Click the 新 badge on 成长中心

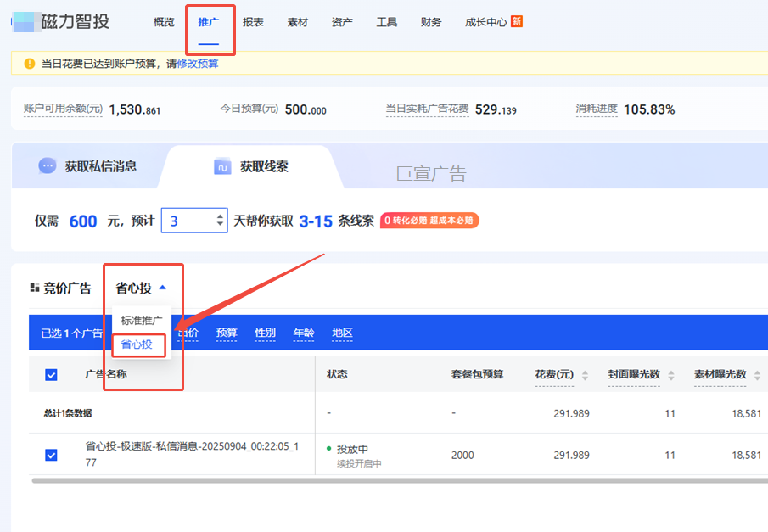[x=518, y=21]
